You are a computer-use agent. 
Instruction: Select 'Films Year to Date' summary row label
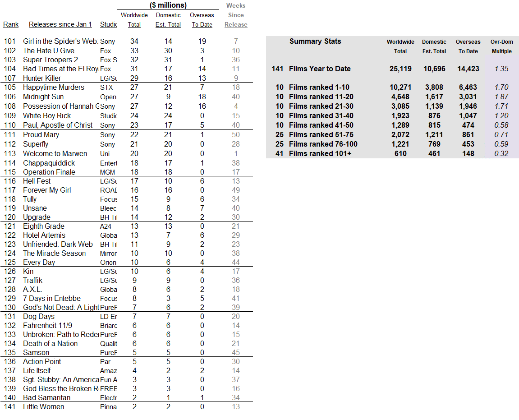click(320, 69)
